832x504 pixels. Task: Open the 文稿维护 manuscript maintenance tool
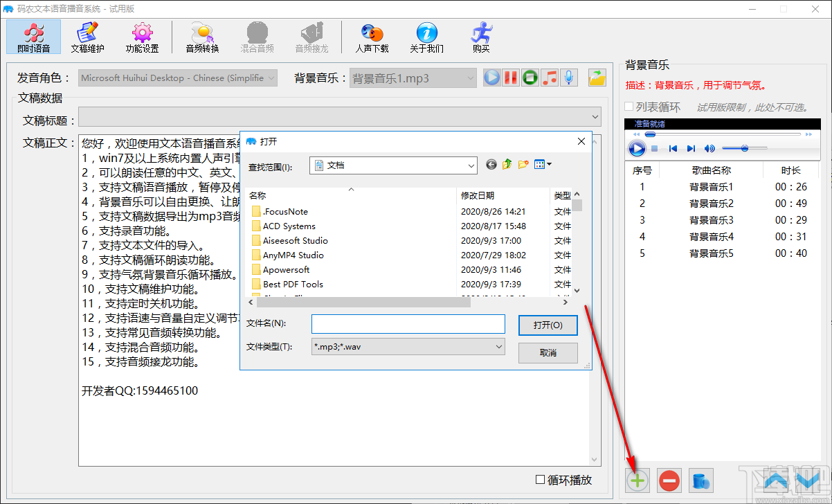(x=88, y=37)
